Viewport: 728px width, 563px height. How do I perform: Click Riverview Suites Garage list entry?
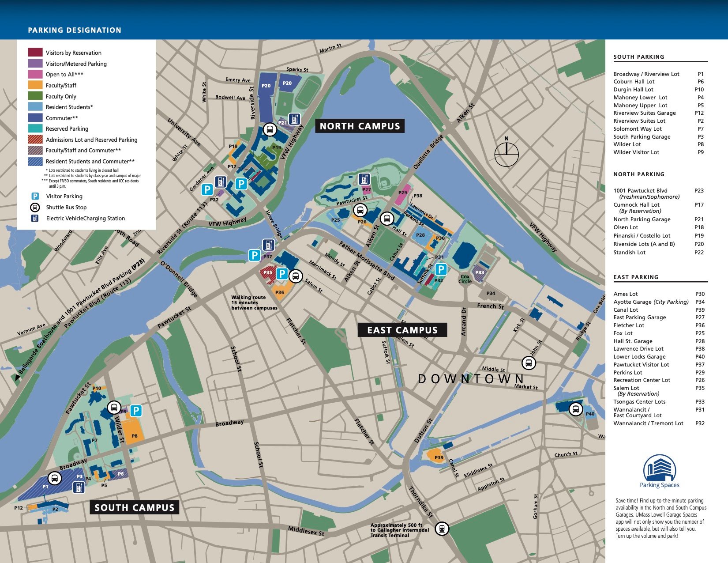point(645,113)
